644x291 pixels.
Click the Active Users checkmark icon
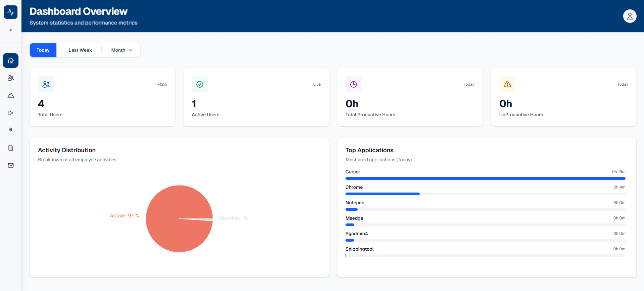point(200,84)
